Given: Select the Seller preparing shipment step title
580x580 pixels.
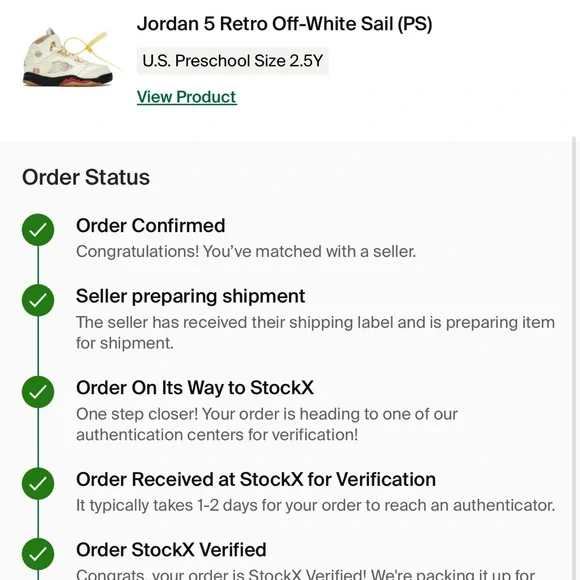Looking at the screenshot, I should point(190,296).
